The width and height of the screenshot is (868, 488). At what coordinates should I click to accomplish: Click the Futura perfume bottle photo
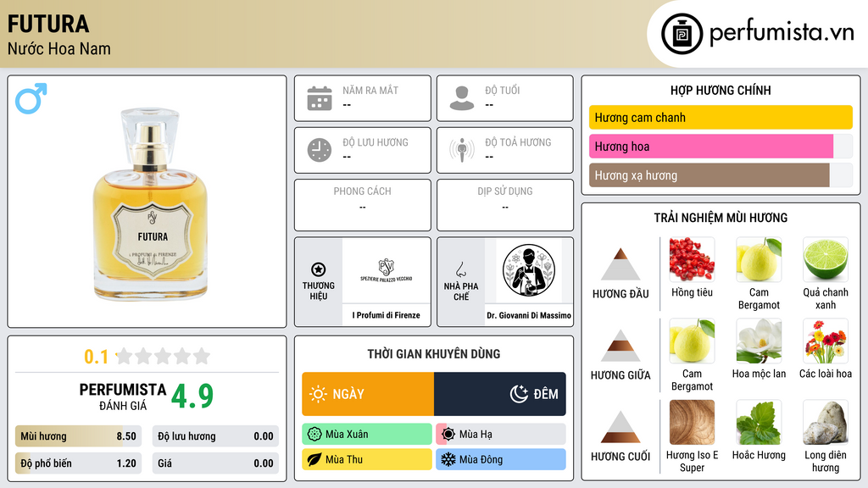click(x=150, y=204)
